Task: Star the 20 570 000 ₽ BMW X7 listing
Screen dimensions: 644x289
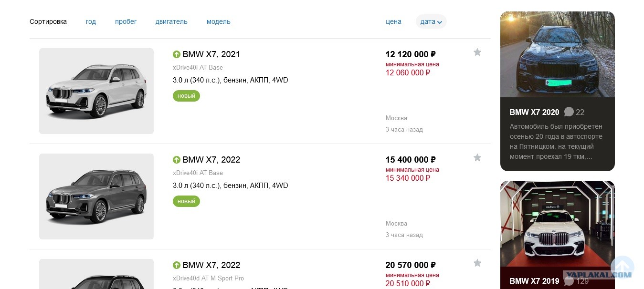Action: pos(477,263)
